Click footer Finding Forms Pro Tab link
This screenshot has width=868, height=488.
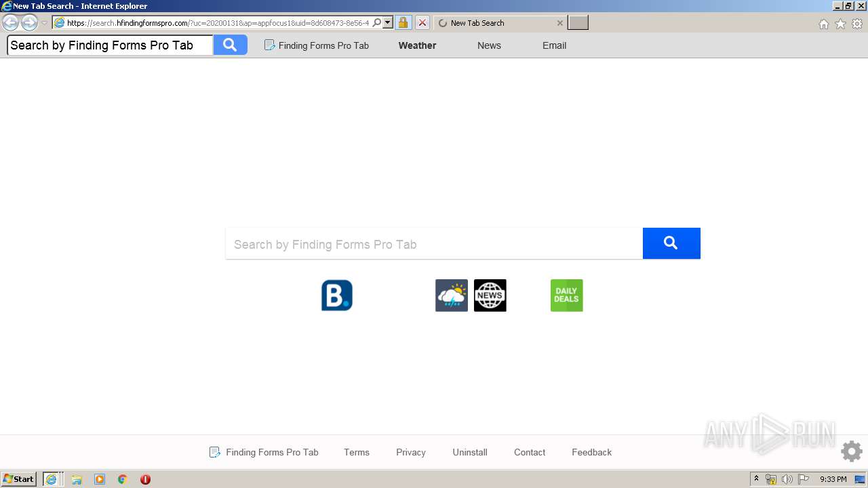coord(264,452)
